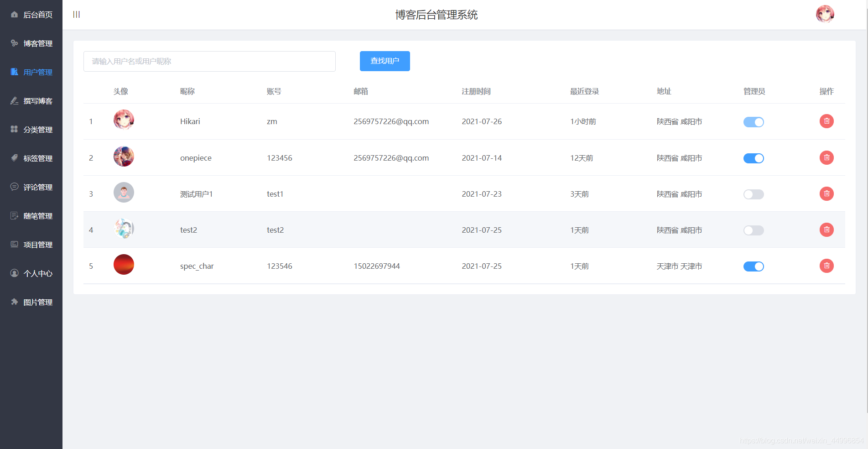Viewport: 868px width, 449px height.
Task: Open 标签管理 menu item
Action: pos(31,158)
